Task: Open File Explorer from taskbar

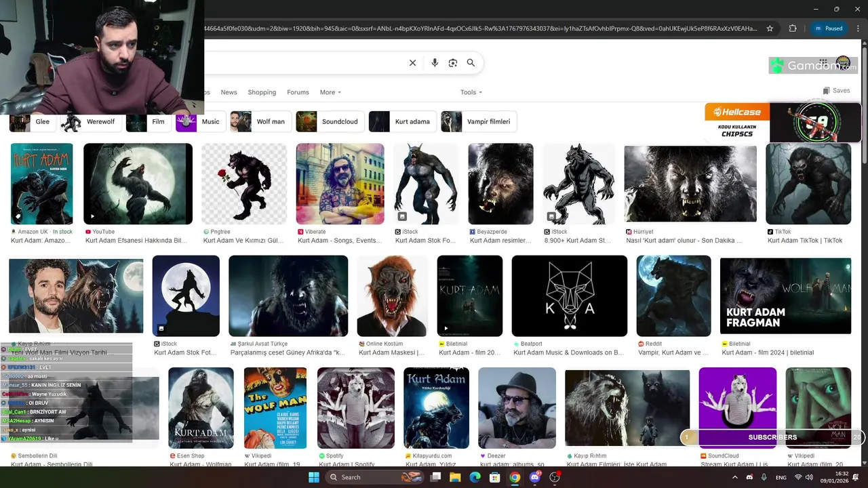Action: 456,477
